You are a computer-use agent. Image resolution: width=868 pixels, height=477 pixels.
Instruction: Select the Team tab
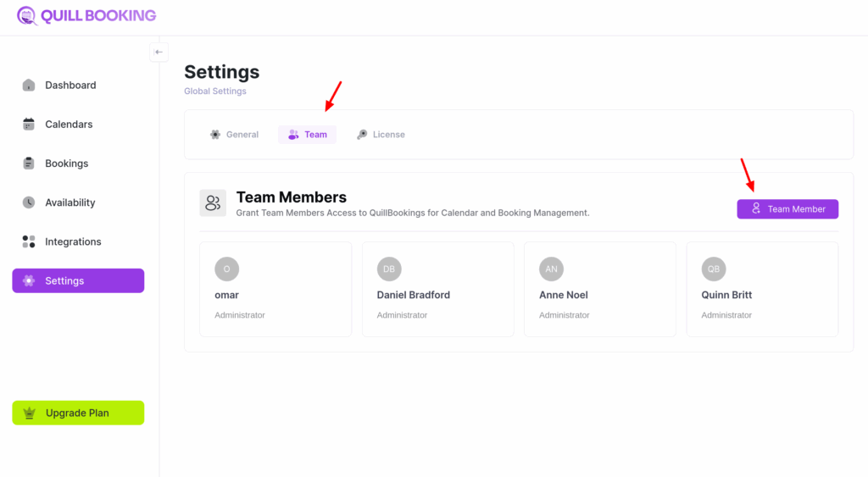pyautogui.click(x=307, y=135)
